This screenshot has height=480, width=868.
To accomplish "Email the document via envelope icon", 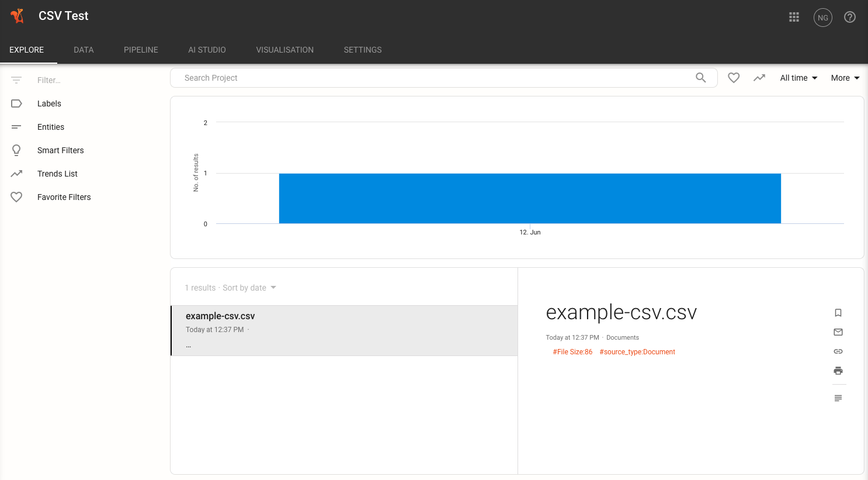I will pyautogui.click(x=838, y=332).
